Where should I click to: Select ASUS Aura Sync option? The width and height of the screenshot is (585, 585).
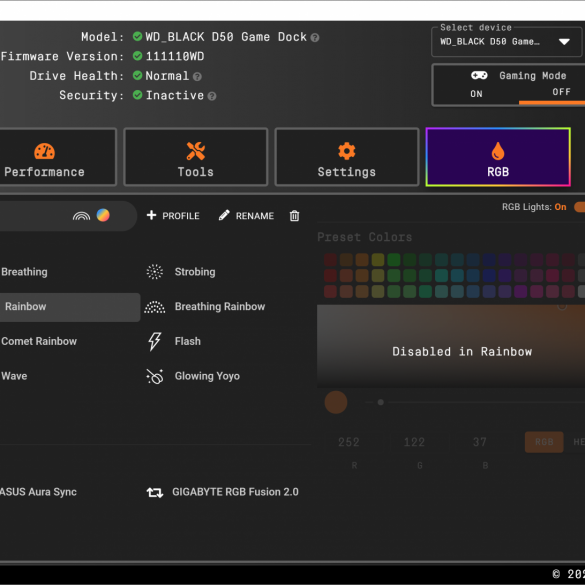[x=38, y=492]
